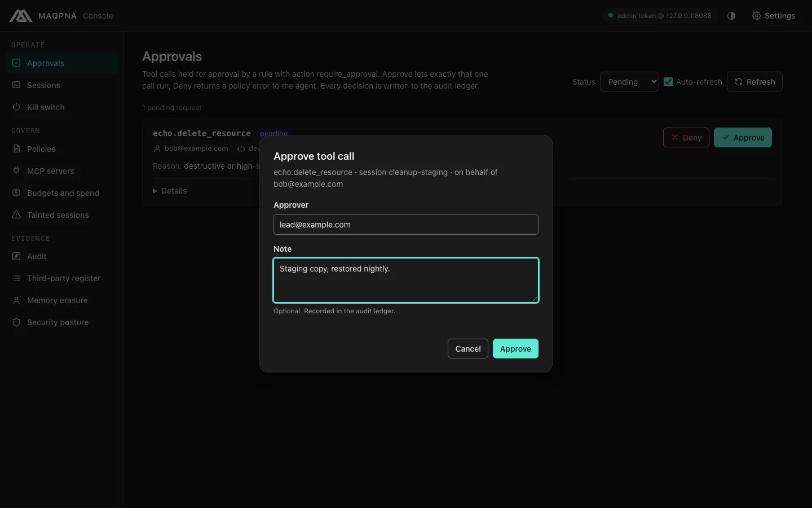
Task: Click the Third-party register list icon
Action: click(x=16, y=278)
